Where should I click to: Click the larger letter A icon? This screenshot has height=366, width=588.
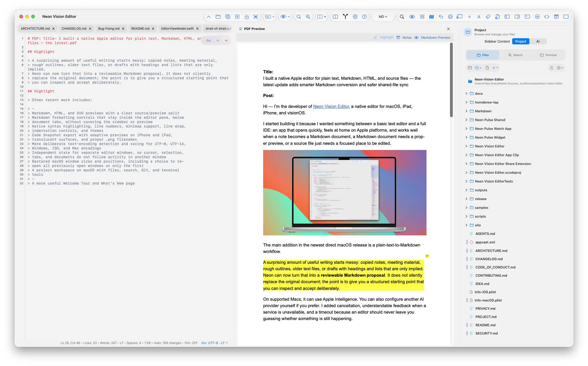(479, 17)
